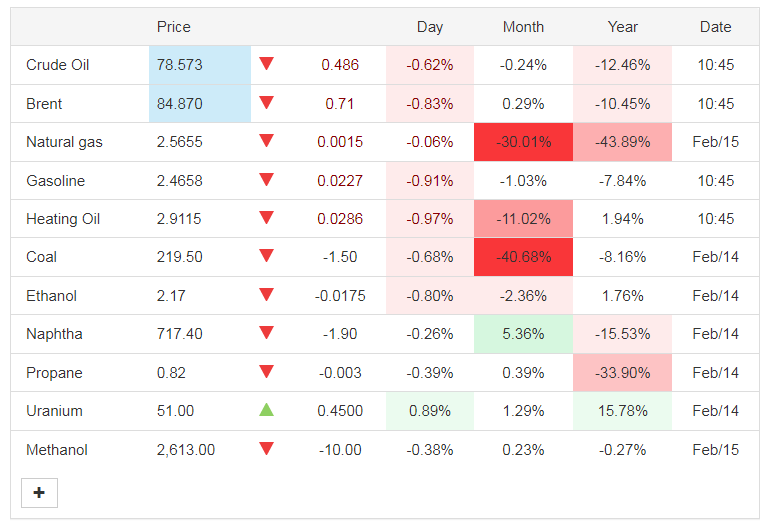Select Brent price 84.870
This screenshot has height=527, width=766.
coord(179,104)
